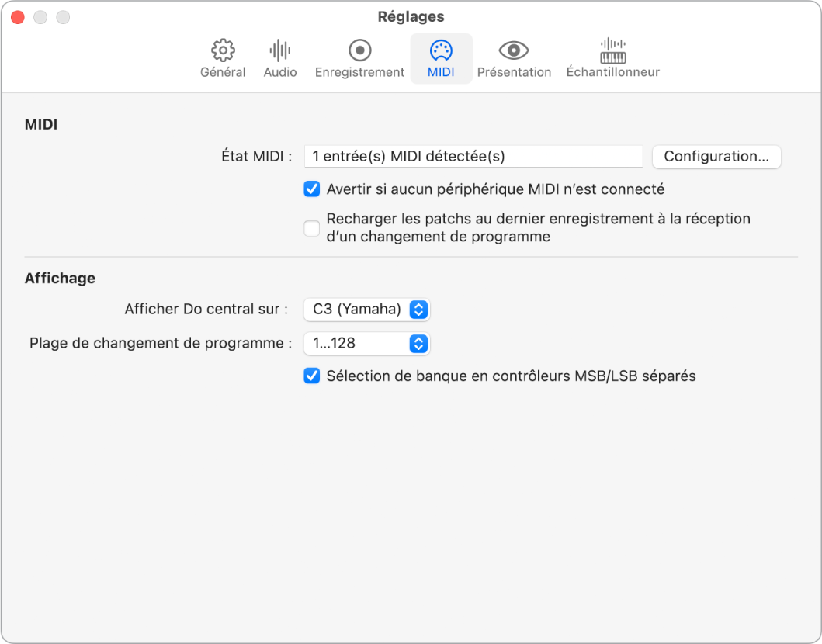This screenshot has width=822, height=644.
Task: Select the Enregistrement record icon
Action: click(359, 50)
